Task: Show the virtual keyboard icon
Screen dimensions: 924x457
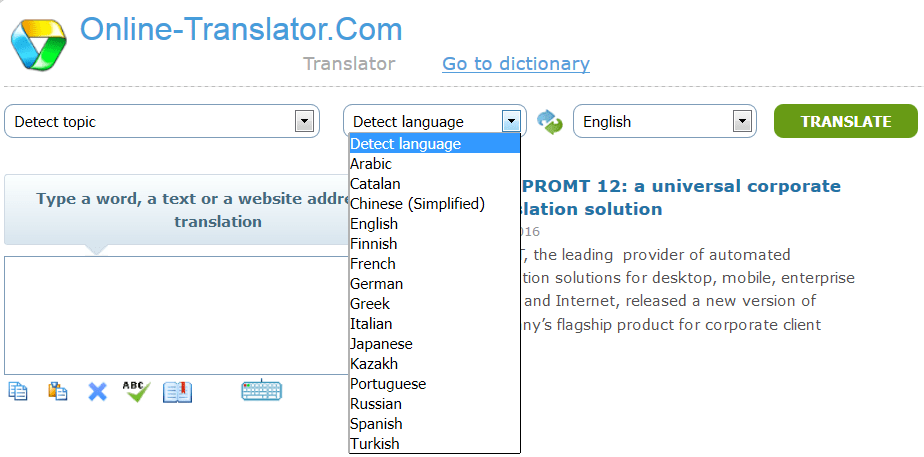Action: (x=261, y=391)
